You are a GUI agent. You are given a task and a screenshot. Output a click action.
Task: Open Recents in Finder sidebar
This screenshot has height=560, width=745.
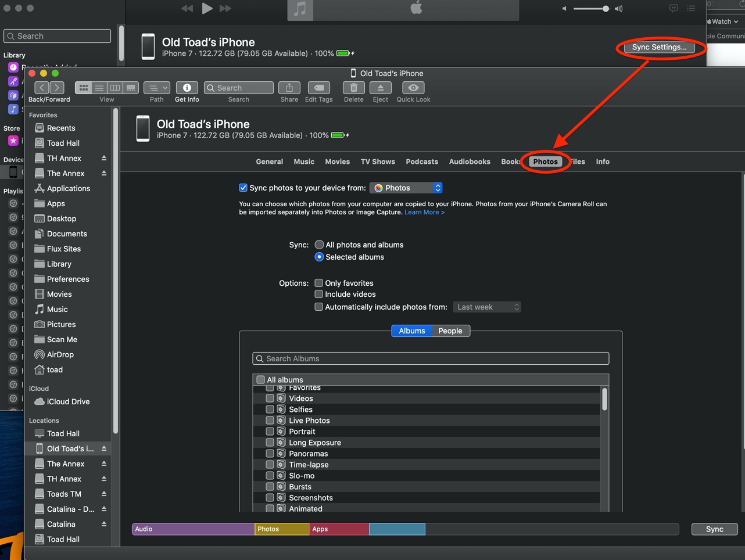coord(61,128)
